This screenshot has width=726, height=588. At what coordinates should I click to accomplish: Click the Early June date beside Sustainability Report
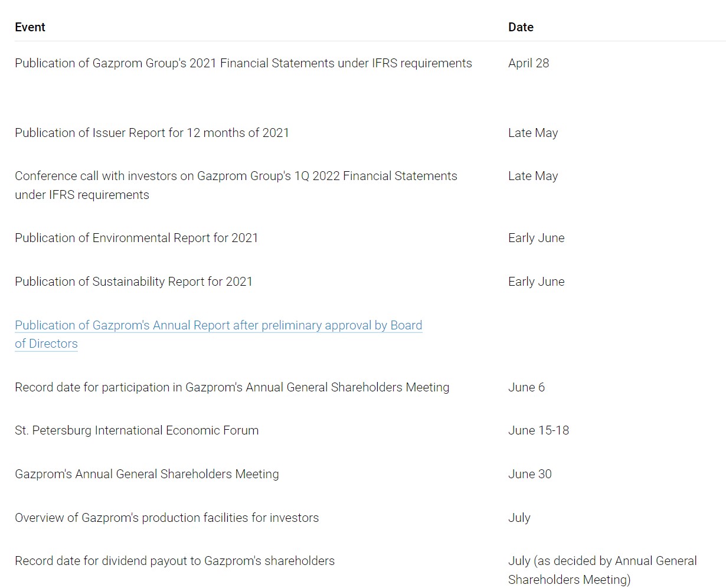[x=536, y=282]
